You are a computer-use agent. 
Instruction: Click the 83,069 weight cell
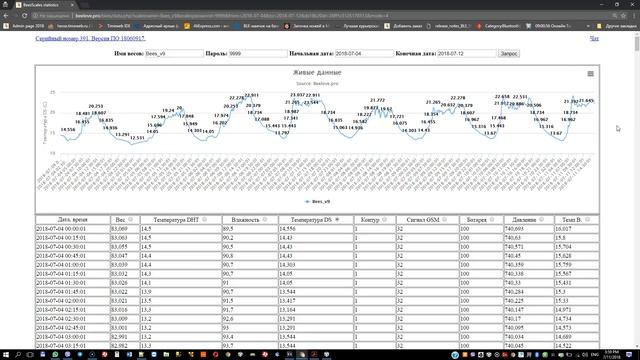point(125,229)
